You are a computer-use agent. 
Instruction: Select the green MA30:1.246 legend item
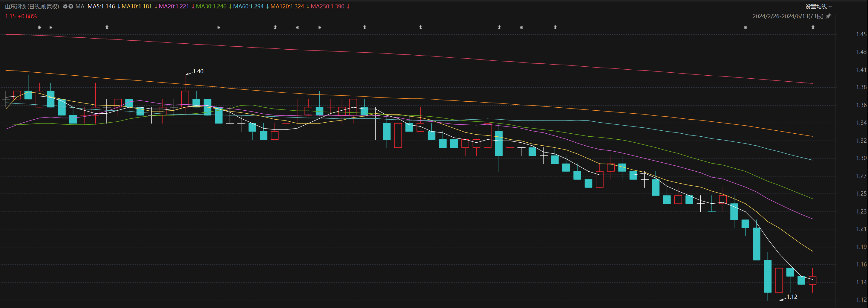(x=211, y=6)
